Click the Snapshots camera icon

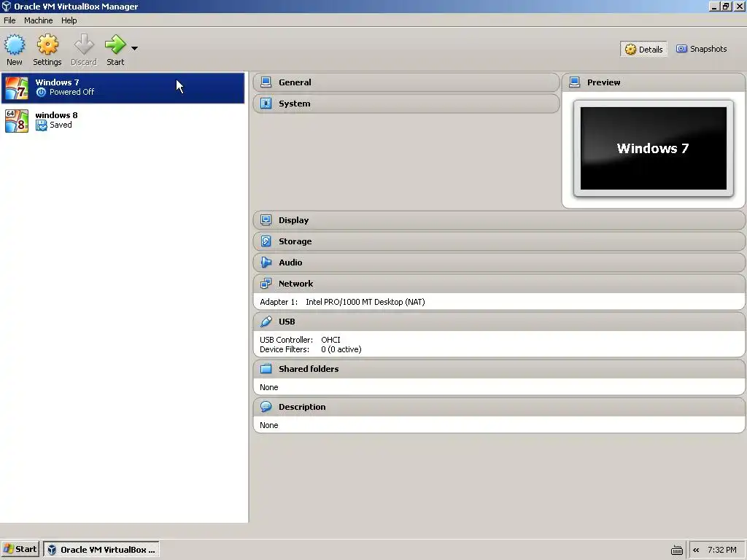tap(682, 49)
